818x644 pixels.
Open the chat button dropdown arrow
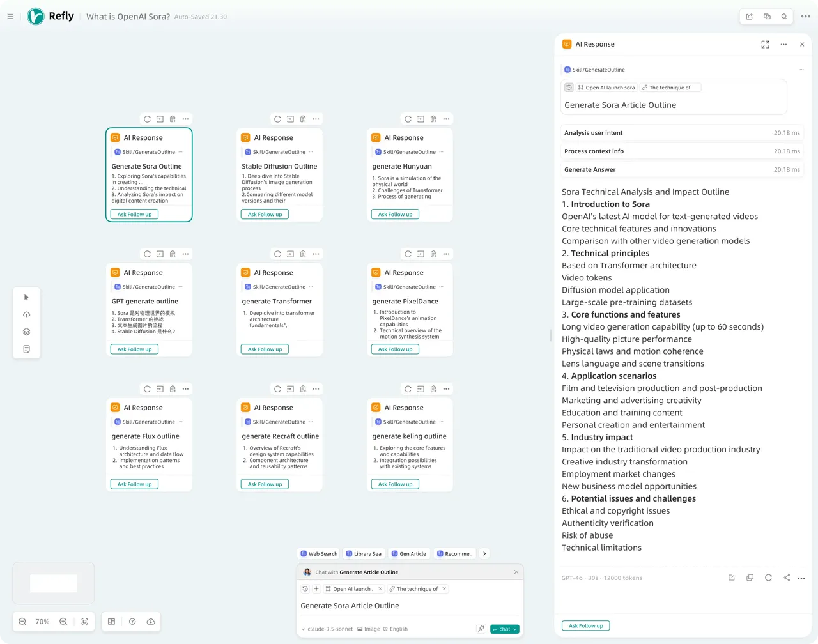click(515, 629)
